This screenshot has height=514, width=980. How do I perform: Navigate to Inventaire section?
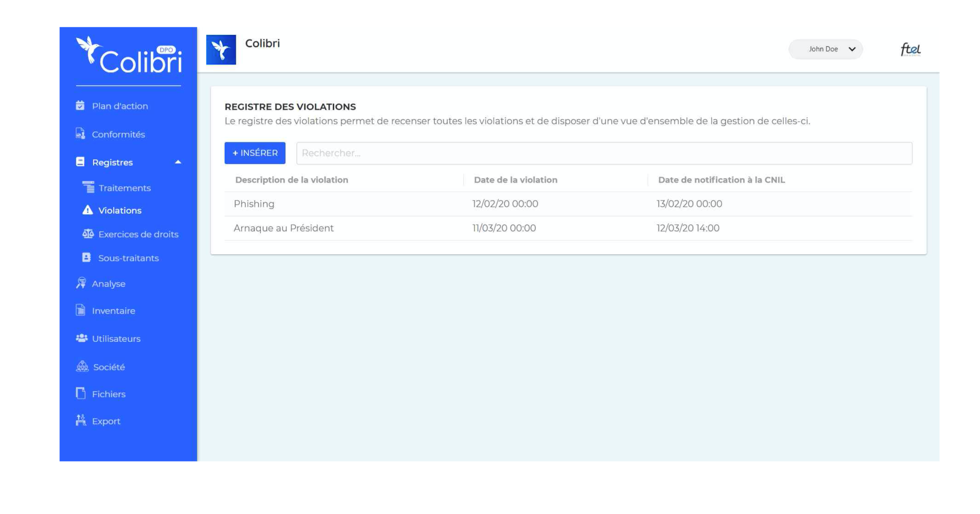pos(114,311)
